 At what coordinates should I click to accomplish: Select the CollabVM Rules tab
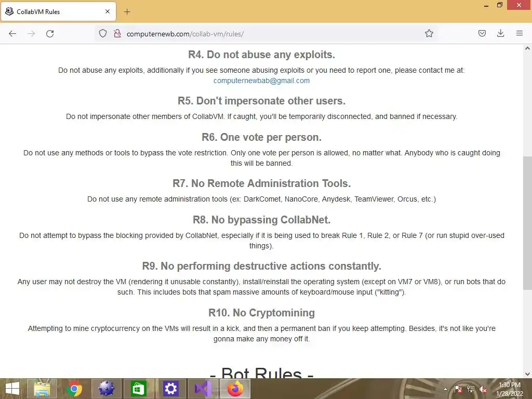pyautogui.click(x=58, y=11)
